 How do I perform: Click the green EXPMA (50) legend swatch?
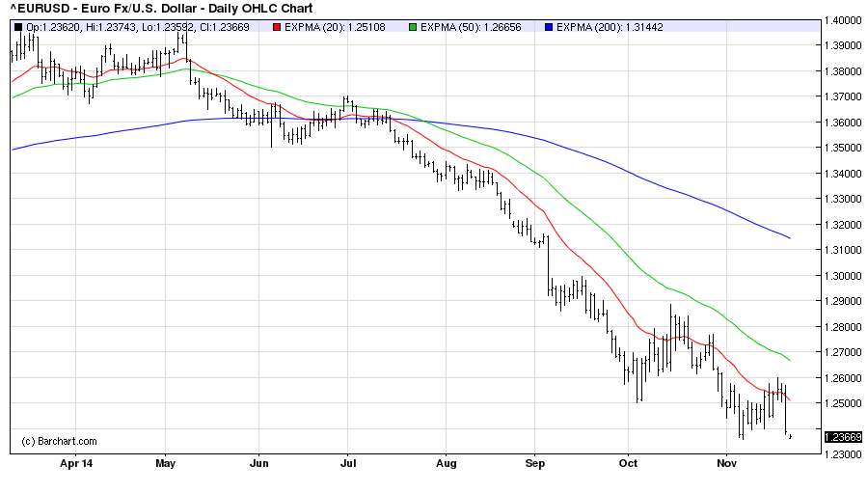pos(413,27)
